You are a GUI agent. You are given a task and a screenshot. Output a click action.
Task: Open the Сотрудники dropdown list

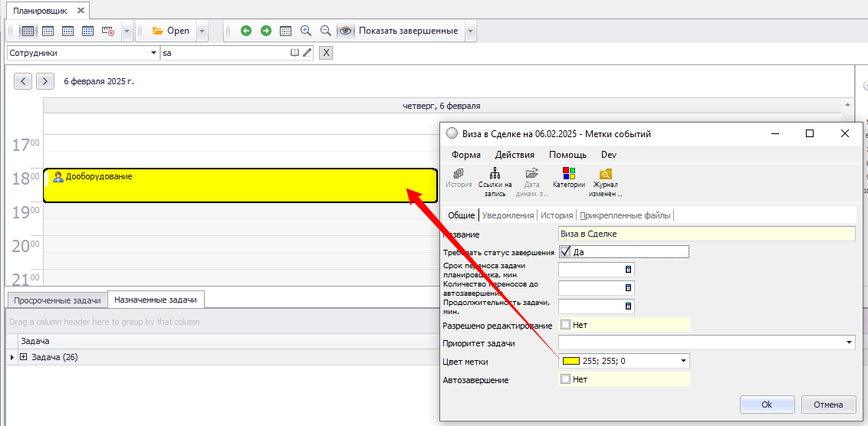click(x=153, y=53)
